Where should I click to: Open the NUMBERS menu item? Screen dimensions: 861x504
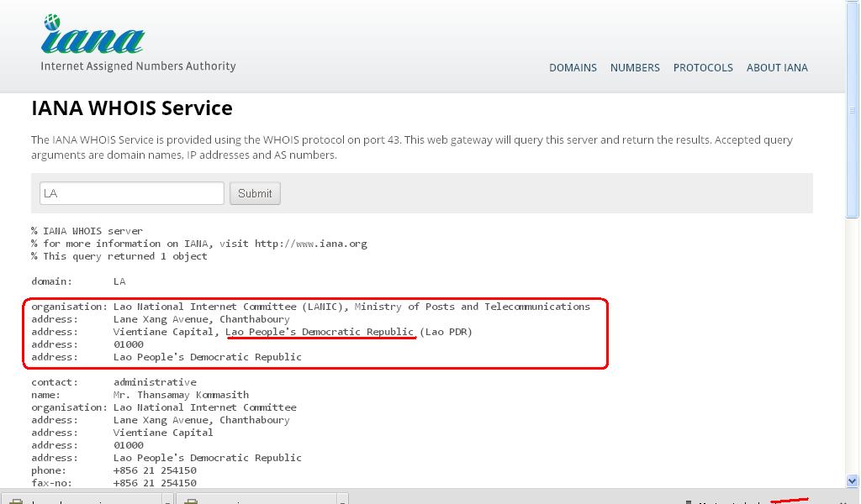pos(635,67)
